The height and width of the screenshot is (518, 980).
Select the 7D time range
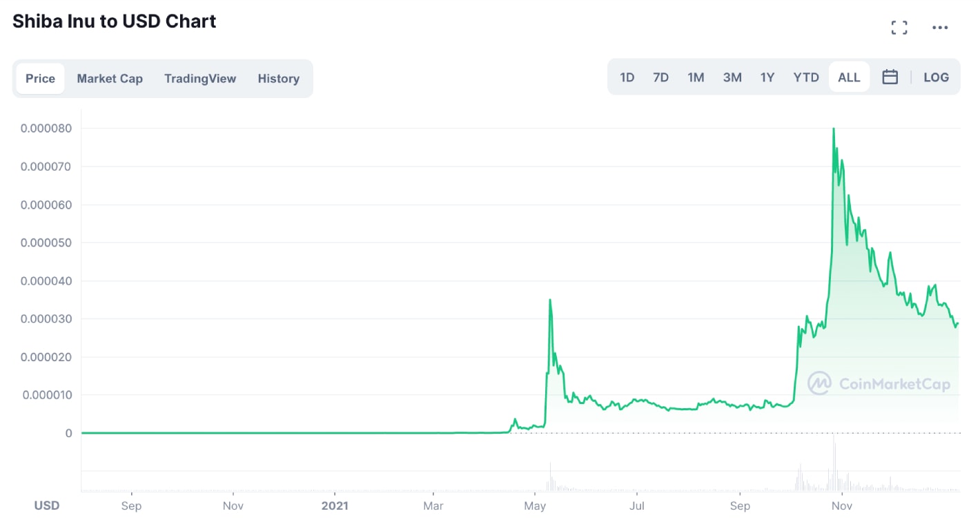coord(660,77)
